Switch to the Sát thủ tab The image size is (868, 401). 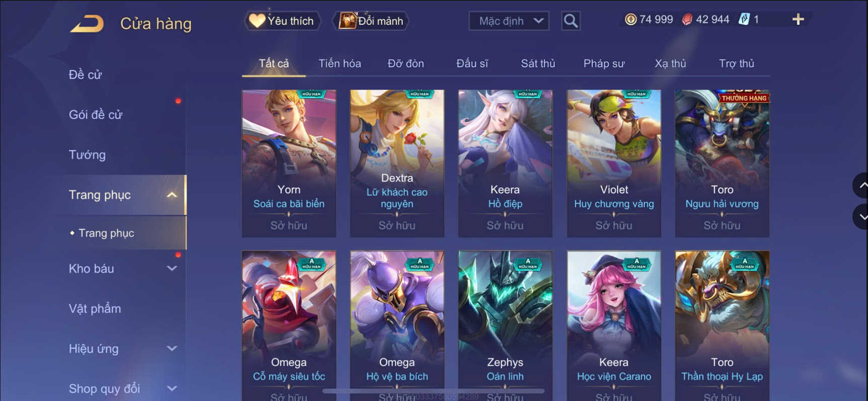pyautogui.click(x=538, y=63)
